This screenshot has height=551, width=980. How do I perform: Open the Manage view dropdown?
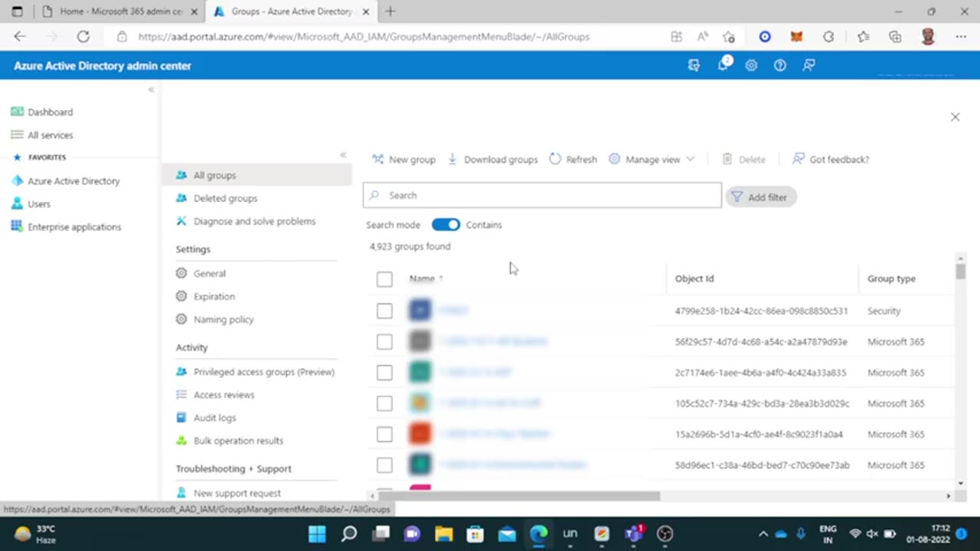[x=652, y=159]
